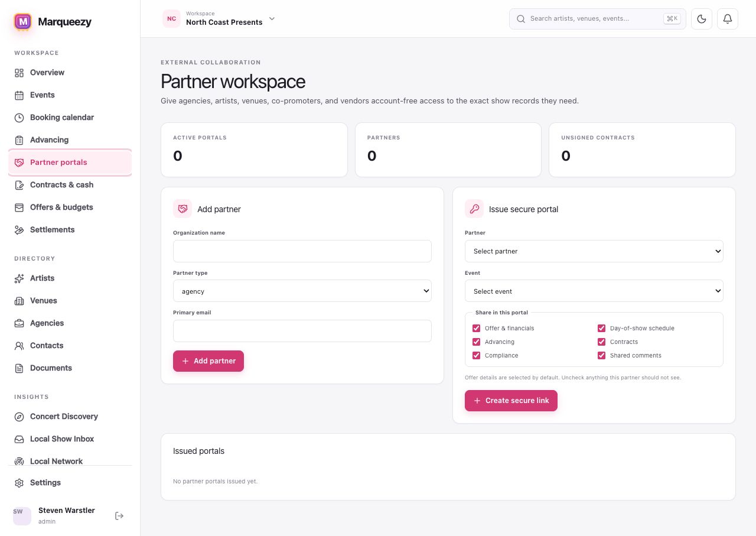The height and width of the screenshot is (536, 756).
Task: Click the Booking calendar clock icon
Action: [19, 118]
